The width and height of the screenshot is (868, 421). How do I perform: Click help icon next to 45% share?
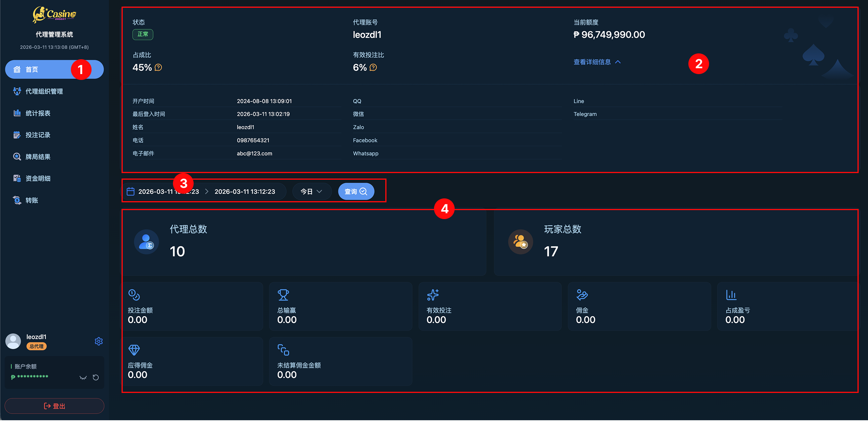click(158, 67)
